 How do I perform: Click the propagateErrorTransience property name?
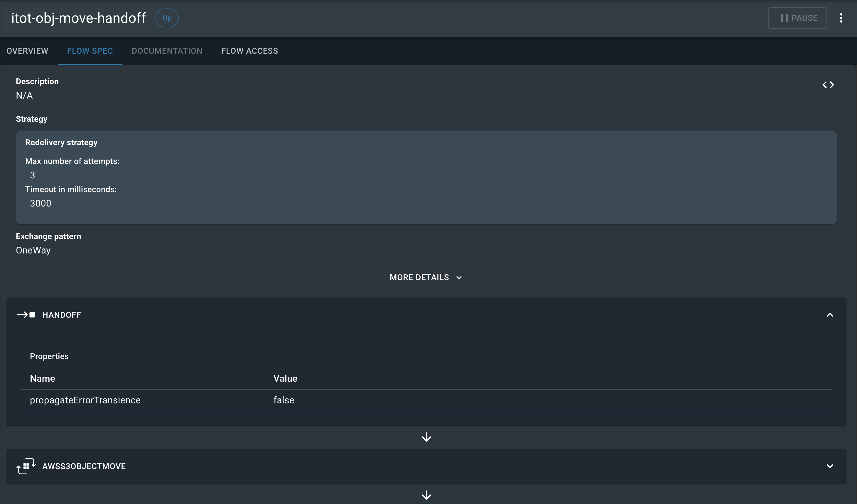pos(85,400)
